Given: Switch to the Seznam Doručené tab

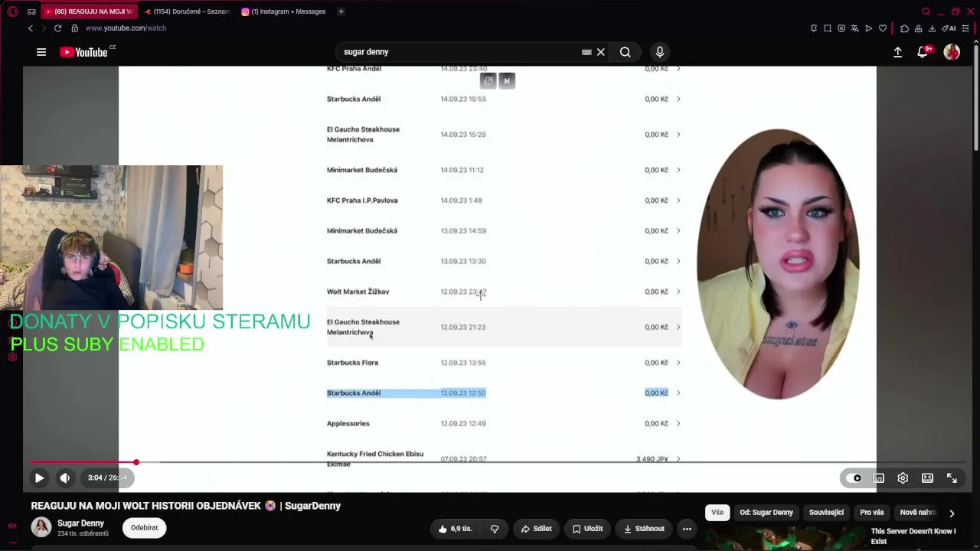Looking at the screenshot, I should click(x=186, y=11).
